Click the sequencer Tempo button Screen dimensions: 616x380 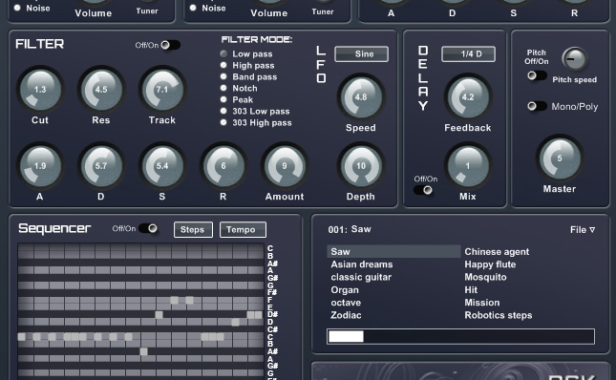[x=243, y=229]
